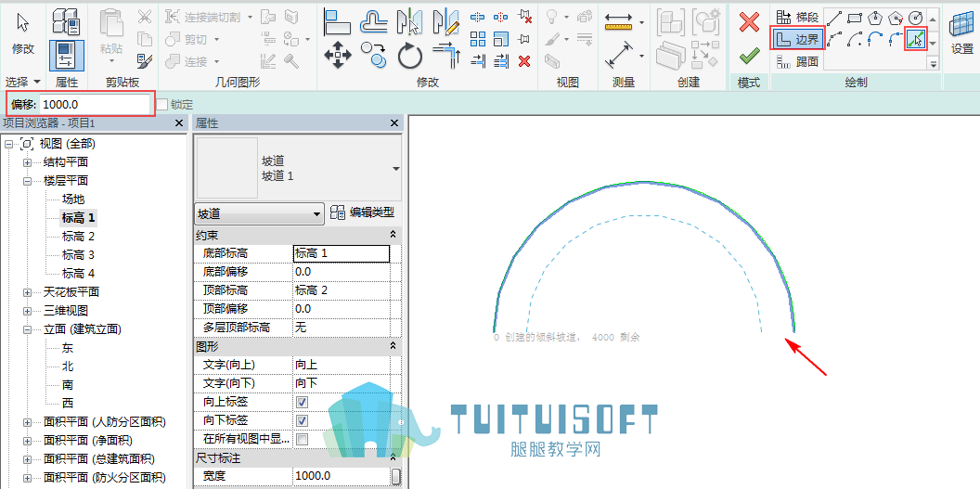Viewport: 980px width, 489px height.
Task: Uncheck the 向上标签 checkbox
Action: coord(302,402)
